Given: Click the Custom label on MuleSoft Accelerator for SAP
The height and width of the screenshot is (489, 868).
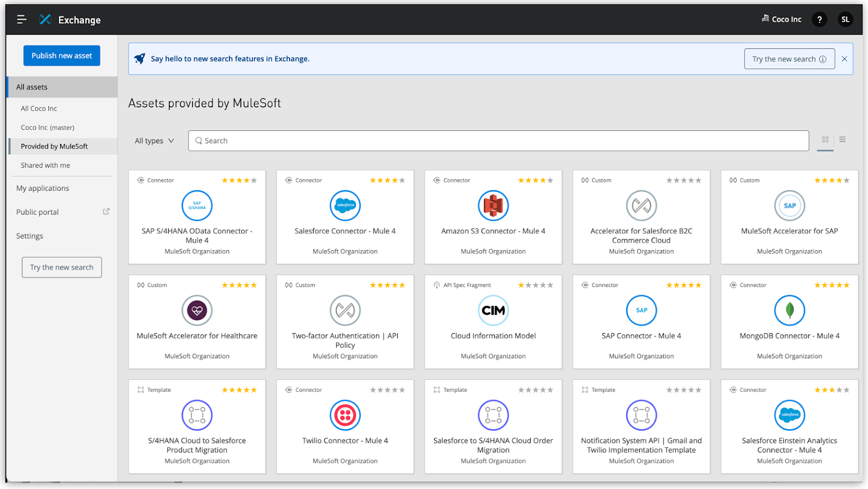Looking at the screenshot, I should [749, 181].
